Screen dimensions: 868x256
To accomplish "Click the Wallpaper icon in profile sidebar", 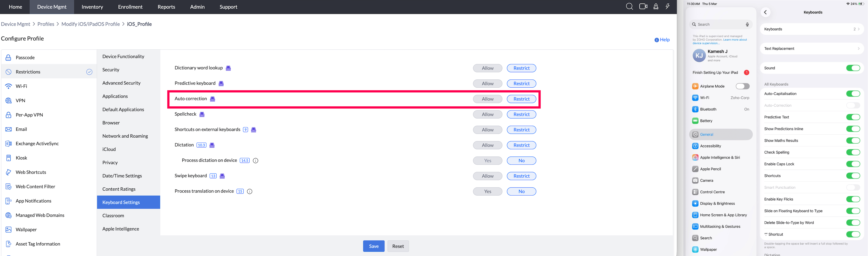I will coord(8,229).
